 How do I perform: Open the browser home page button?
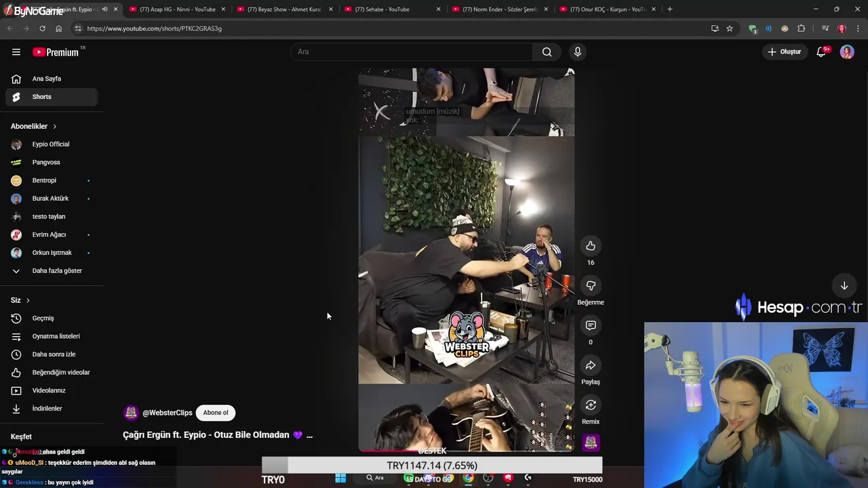point(58,28)
